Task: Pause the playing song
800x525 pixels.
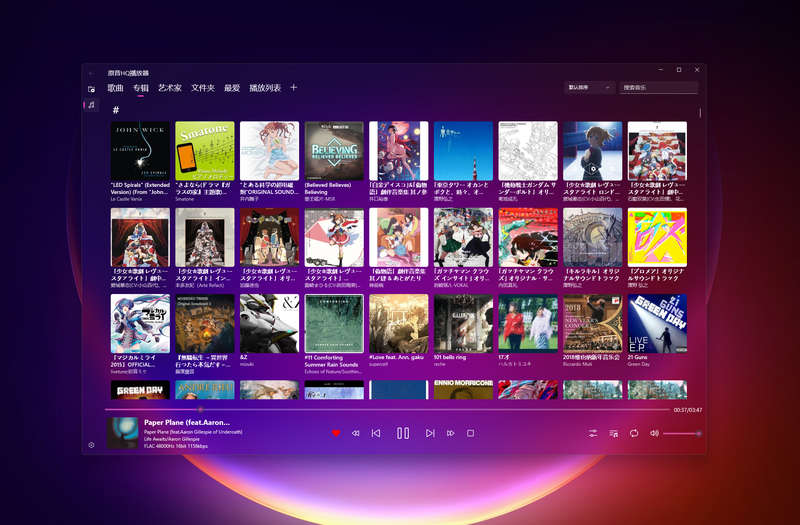Action: click(403, 433)
